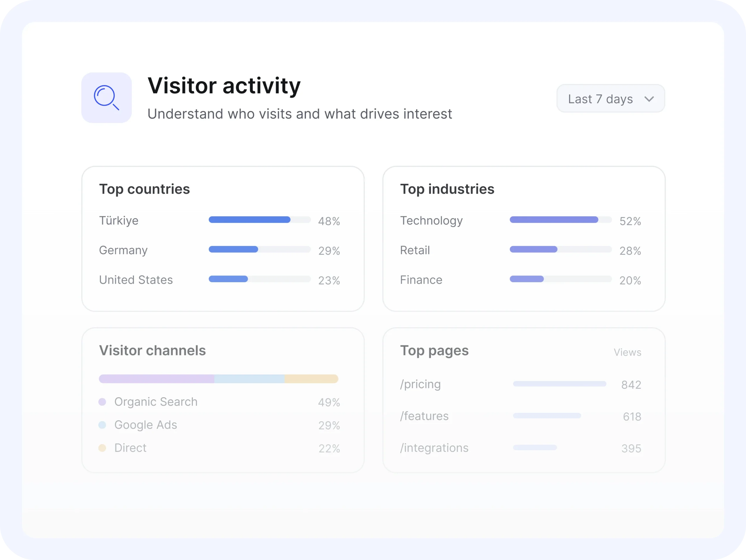Open the /features page row
746x560 pixels.
coord(521,416)
